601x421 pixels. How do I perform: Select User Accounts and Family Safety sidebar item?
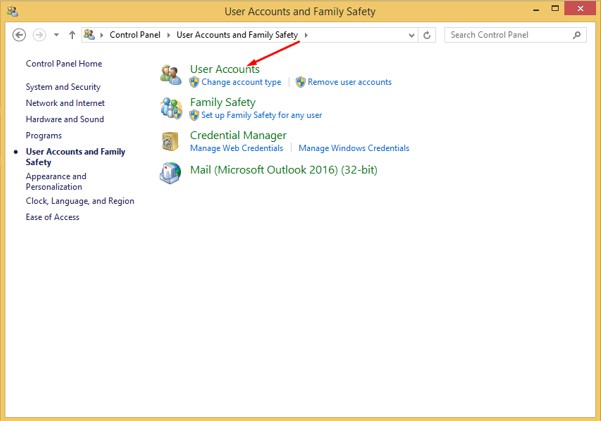click(x=76, y=156)
